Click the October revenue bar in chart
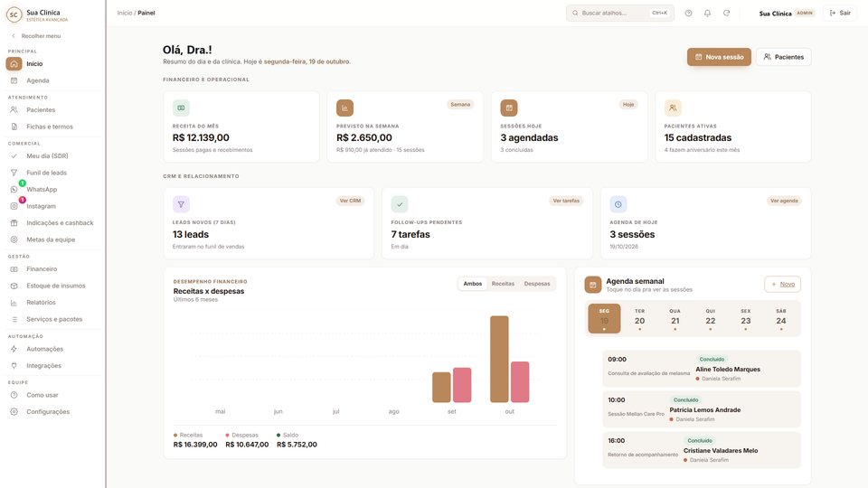 (499, 359)
